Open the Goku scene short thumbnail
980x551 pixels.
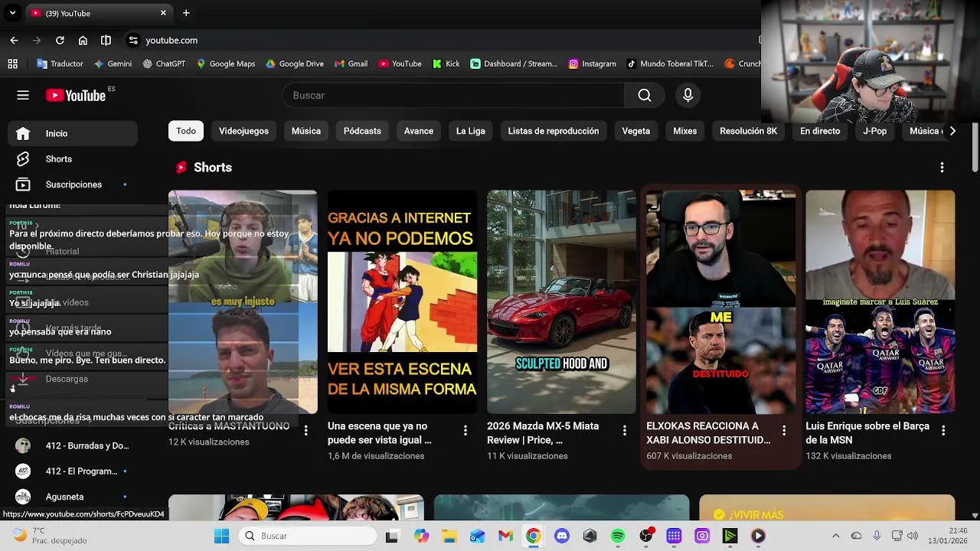(402, 302)
